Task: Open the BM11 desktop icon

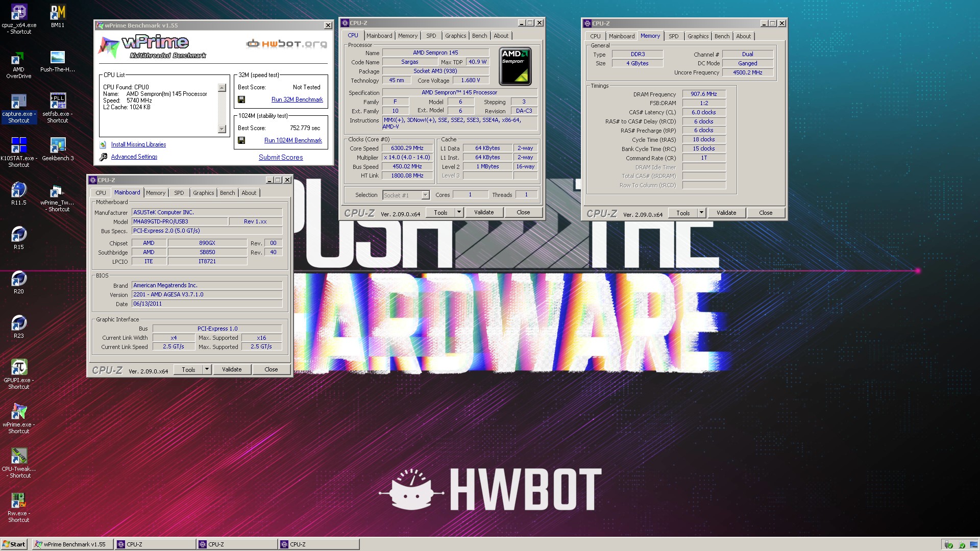Action: point(58,12)
